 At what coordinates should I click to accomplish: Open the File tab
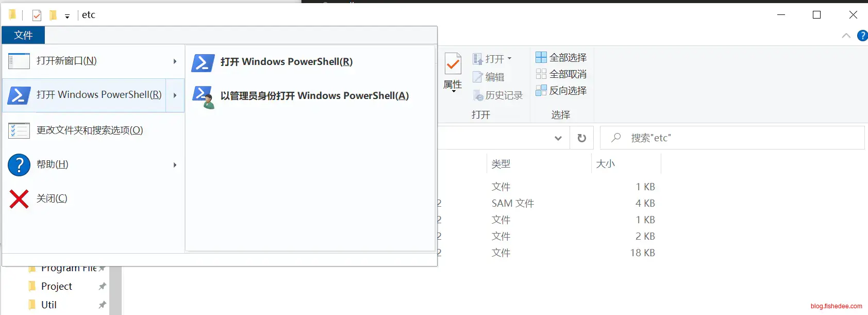tap(23, 35)
